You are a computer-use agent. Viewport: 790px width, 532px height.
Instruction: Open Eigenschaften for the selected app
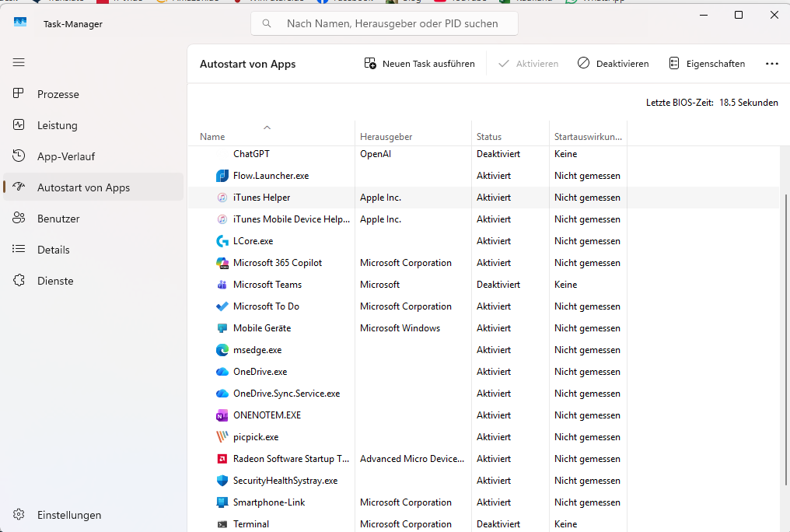707,64
